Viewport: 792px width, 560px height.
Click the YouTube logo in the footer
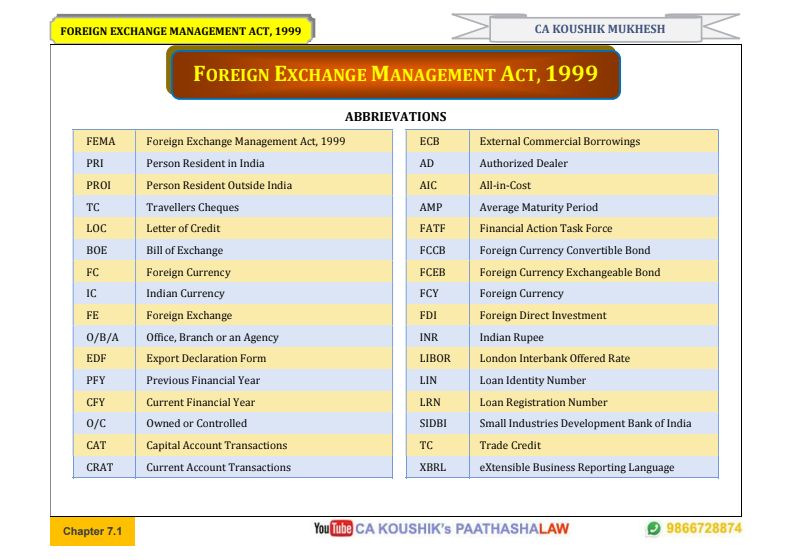[x=333, y=528]
